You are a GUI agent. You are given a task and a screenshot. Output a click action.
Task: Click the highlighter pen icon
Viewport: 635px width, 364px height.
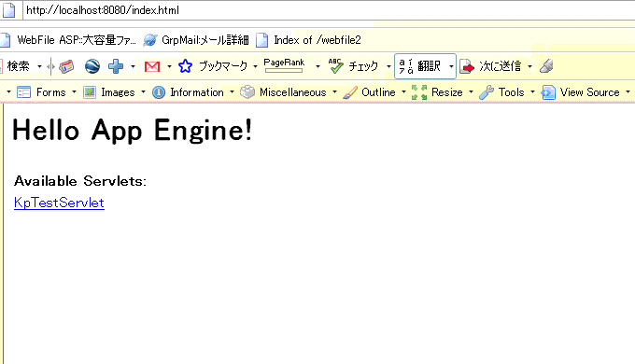click(x=546, y=66)
